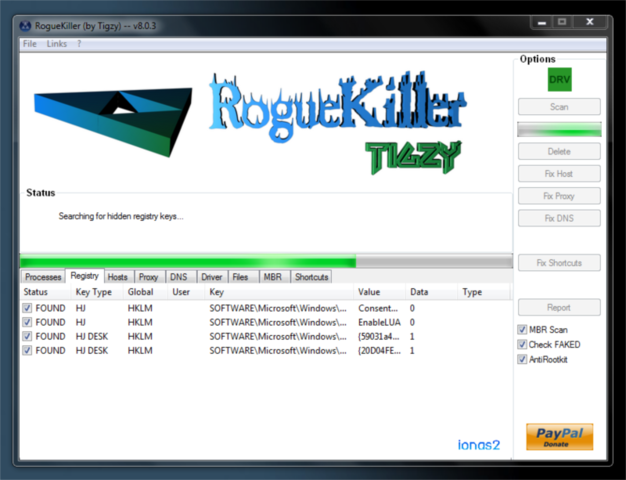
Task: Click the first HJ DESK key type cell
Action: pyautogui.click(x=92, y=336)
